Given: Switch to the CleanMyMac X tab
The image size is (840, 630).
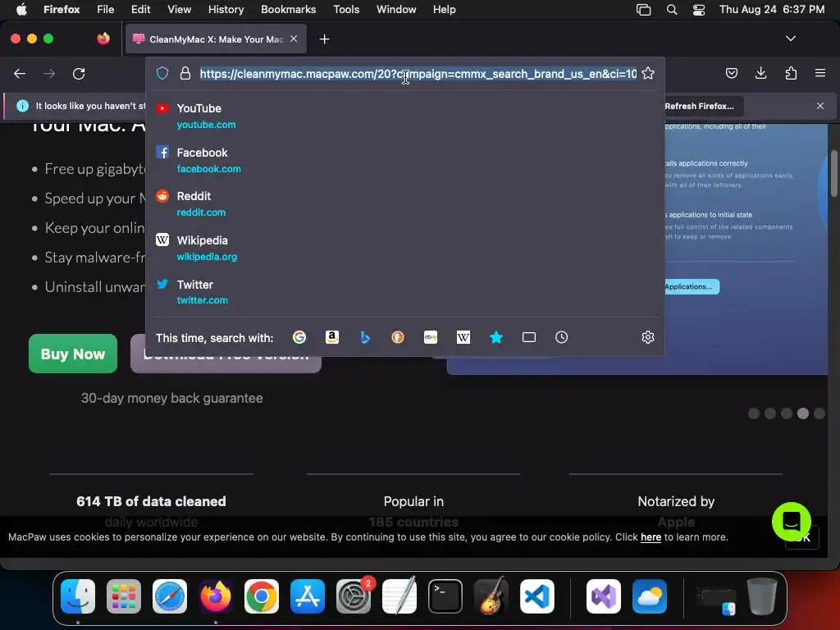Looking at the screenshot, I should 216,39.
